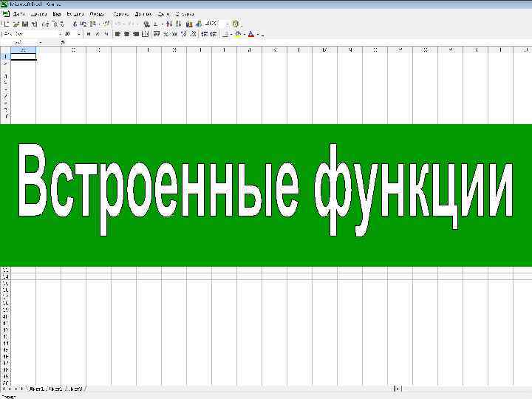Image resolution: width=532 pixels, height=399 pixels.
Task: Switch to sheet tab Лист3
Action: point(75,389)
